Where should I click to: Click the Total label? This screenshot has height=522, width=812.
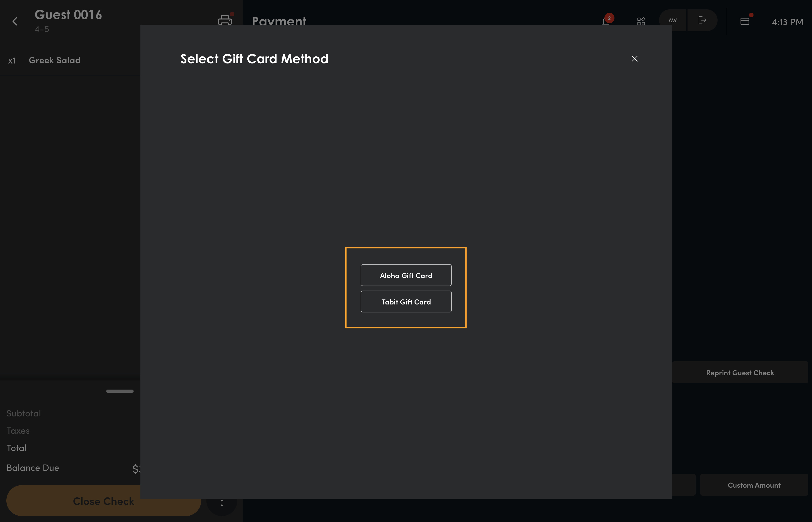click(17, 448)
